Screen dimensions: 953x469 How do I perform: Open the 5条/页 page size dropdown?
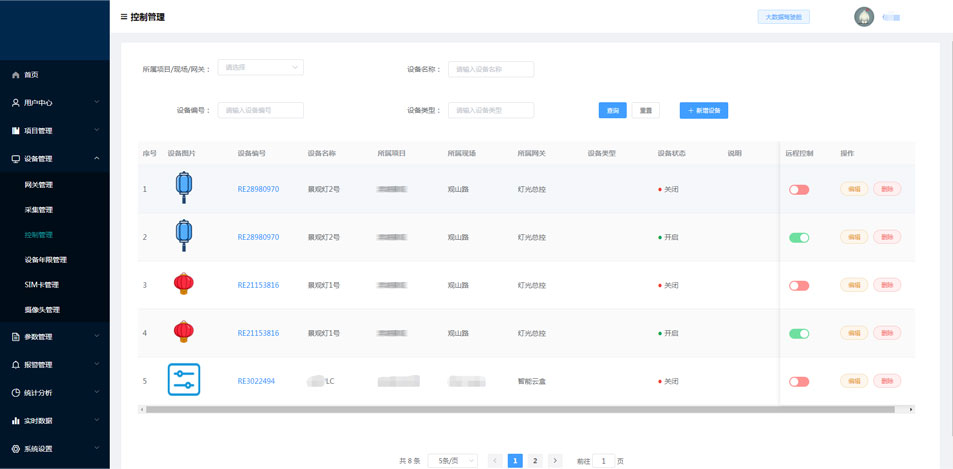452,461
